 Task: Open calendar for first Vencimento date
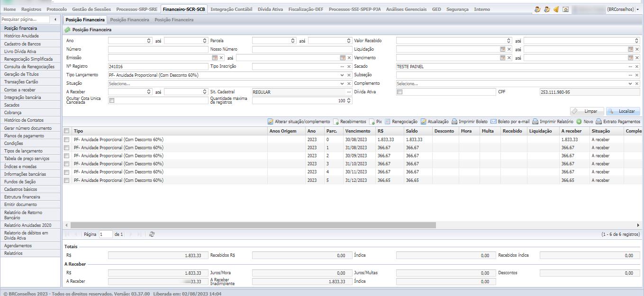[502, 58]
